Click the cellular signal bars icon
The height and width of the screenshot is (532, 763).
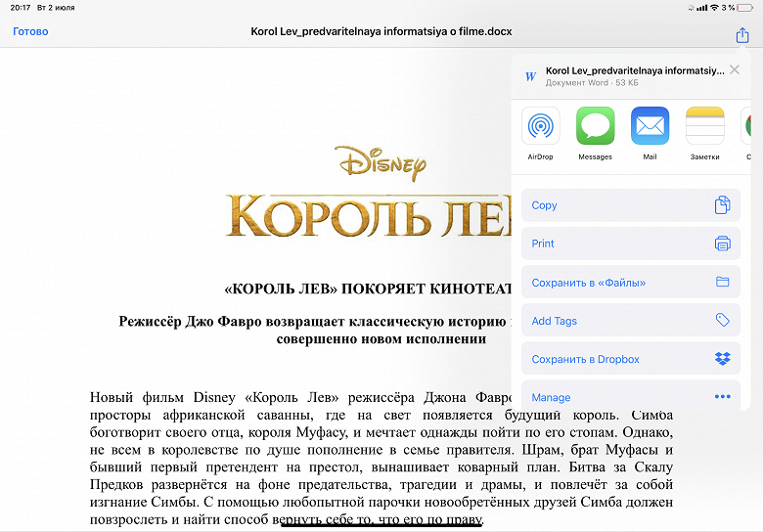pos(701,8)
